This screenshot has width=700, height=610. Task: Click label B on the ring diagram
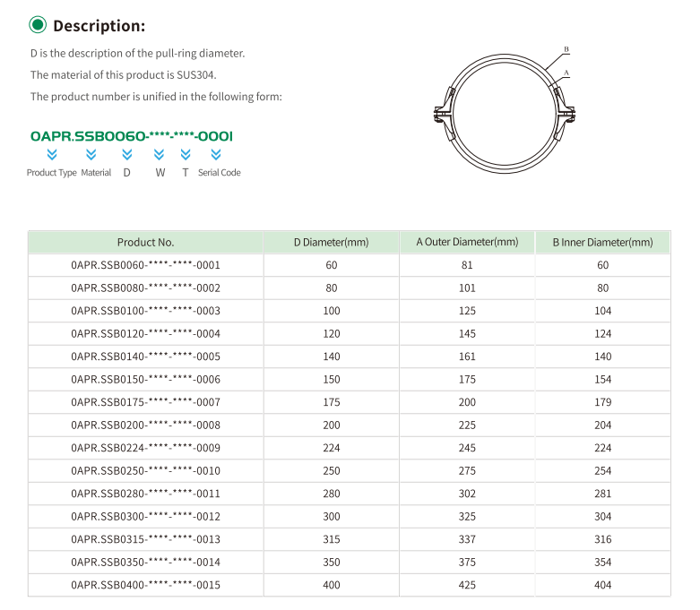click(x=566, y=47)
